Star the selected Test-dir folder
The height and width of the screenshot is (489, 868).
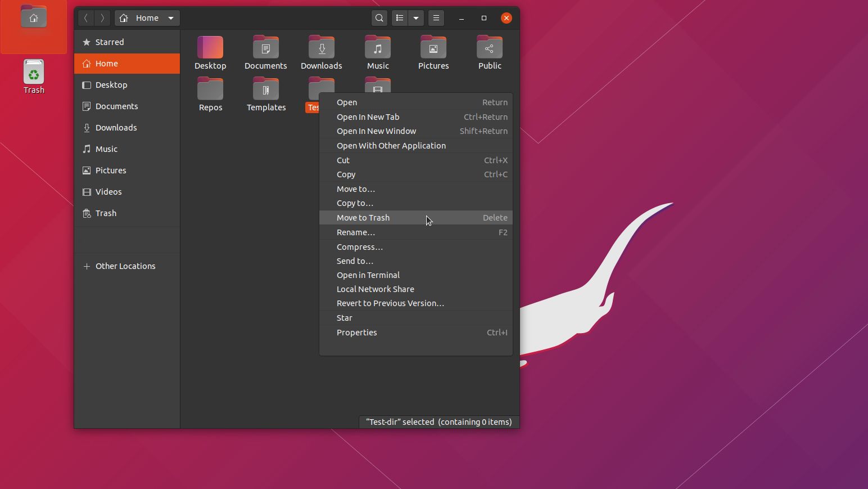343,317
